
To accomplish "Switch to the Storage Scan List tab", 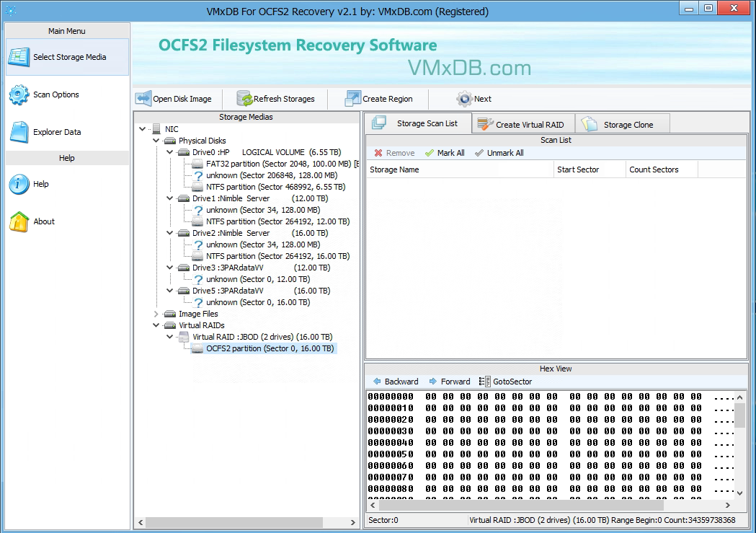I will click(418, 123).
